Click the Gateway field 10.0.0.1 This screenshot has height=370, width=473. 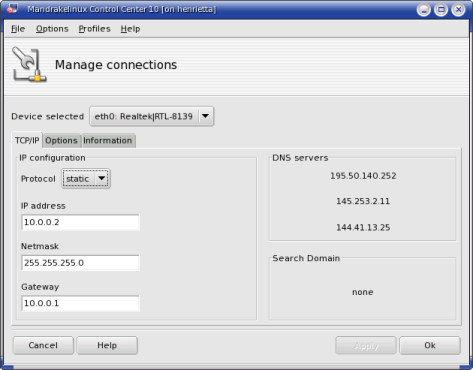[x=80, y=303]
